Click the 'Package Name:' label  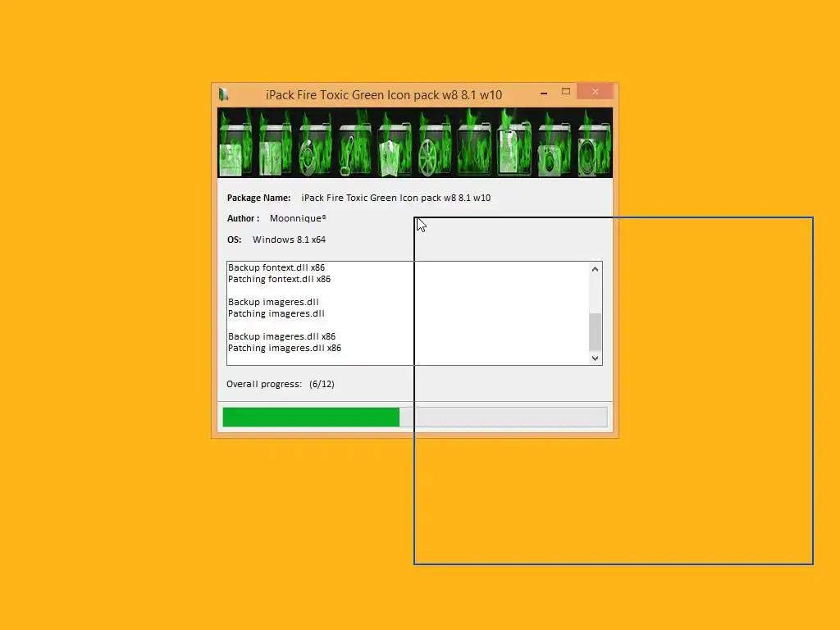[x=258, y=198]
